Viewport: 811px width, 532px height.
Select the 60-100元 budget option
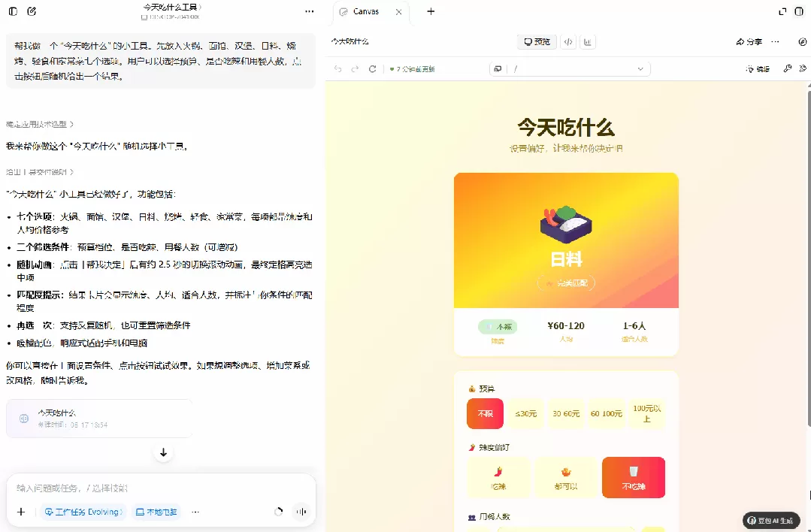(606, 413)
